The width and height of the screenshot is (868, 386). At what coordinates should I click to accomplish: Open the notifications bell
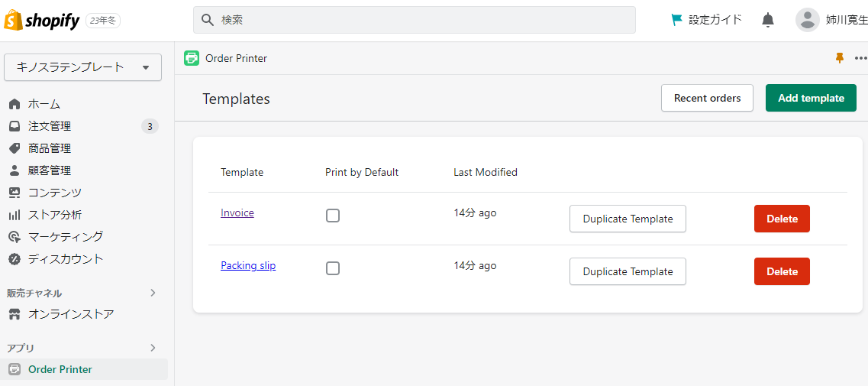[768, 20]
